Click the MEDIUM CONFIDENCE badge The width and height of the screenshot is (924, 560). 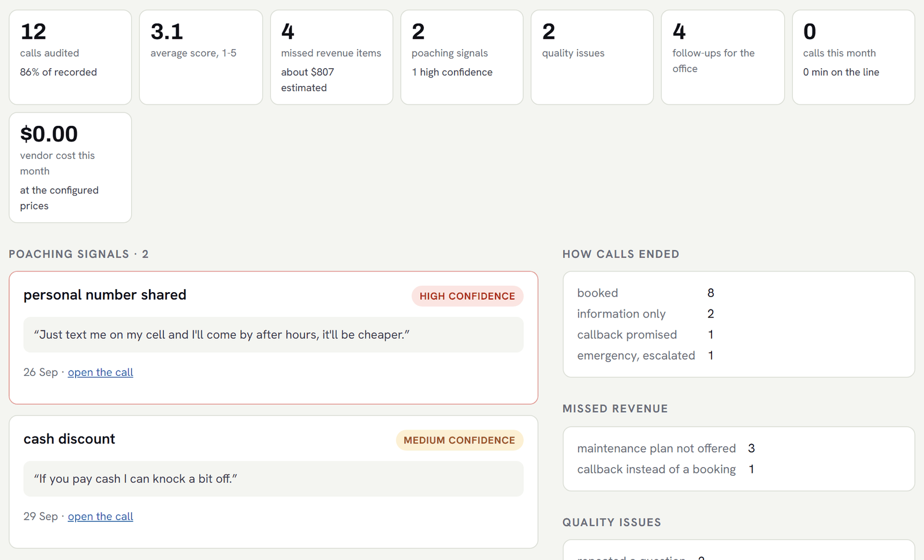(459, 440)
